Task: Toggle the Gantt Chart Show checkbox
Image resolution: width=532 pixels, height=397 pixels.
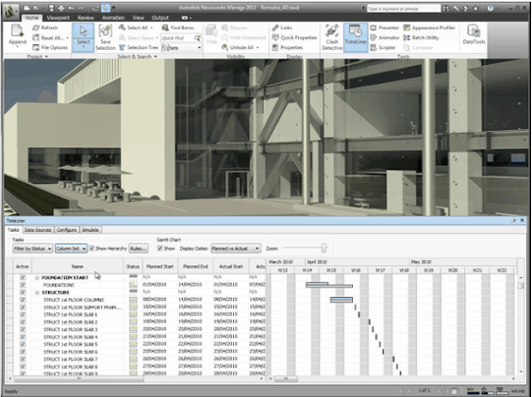Action: [159, 248]
